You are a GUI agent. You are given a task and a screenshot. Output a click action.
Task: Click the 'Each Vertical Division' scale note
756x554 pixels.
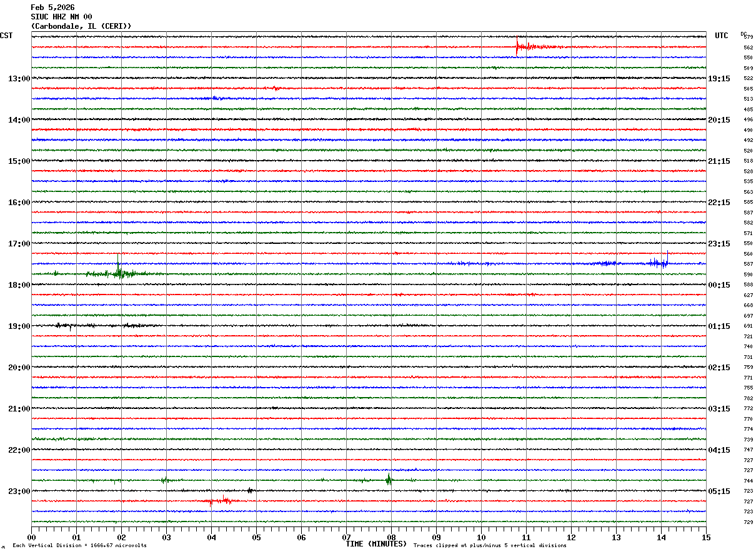pos(79,546)
